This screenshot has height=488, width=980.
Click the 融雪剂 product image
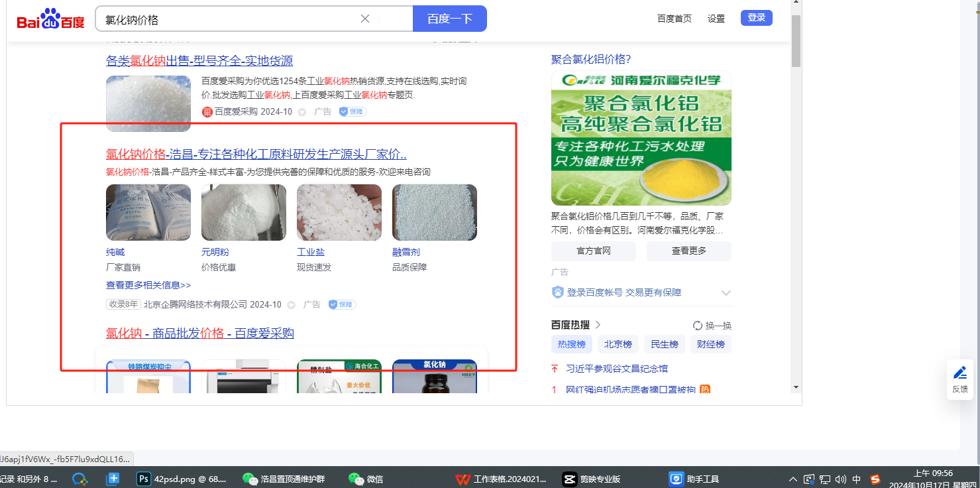click(435, 212)
